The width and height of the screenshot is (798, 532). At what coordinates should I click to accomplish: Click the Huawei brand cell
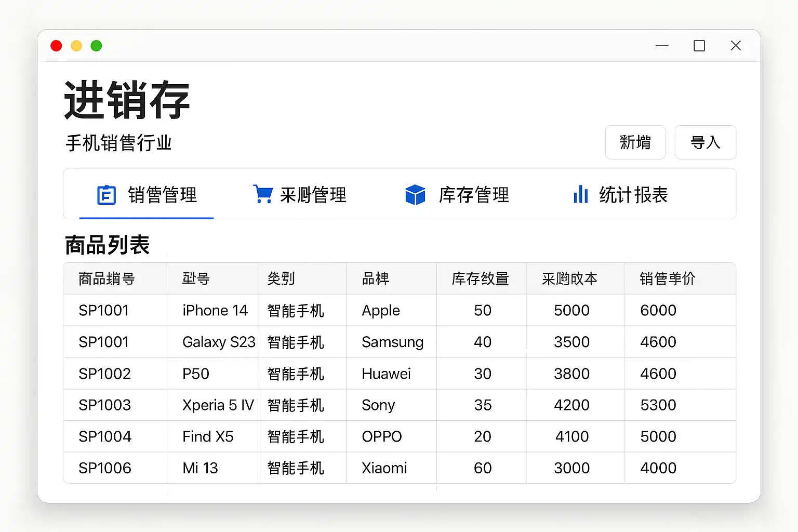(x=386, y=374)
